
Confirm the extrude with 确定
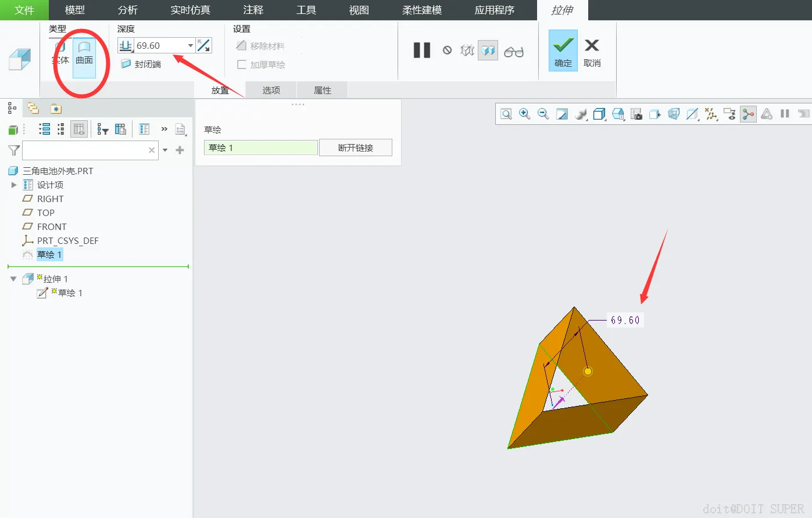coord(563,51)
